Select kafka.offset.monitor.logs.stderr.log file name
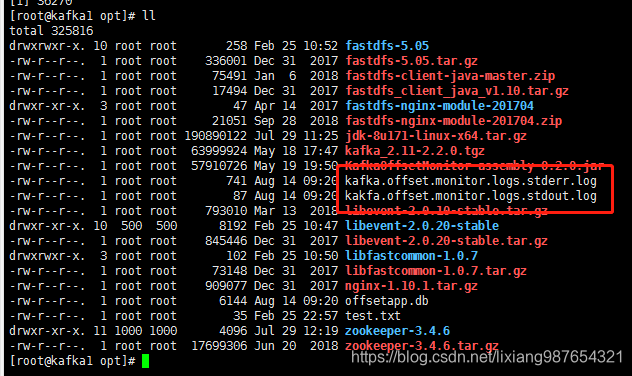 point(471,181)
